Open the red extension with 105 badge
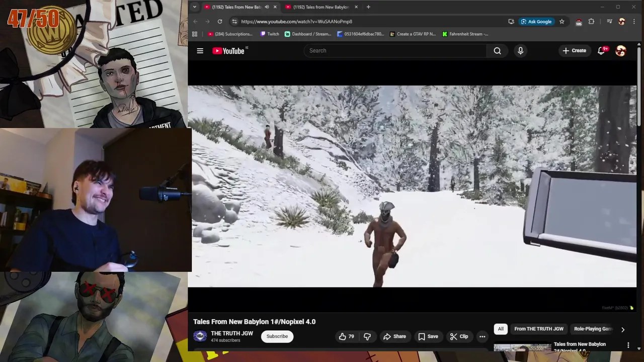Viewport: 644px width, 362px height. pos(579,22)
